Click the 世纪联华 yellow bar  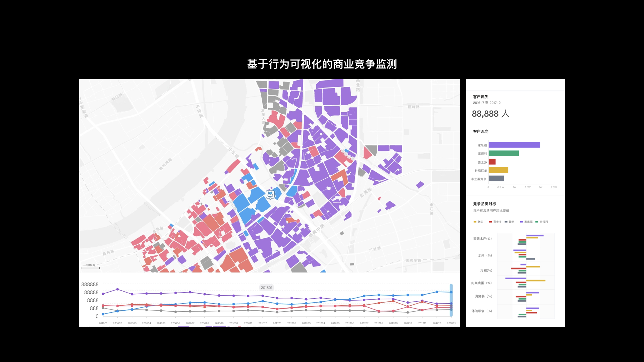tap(498, 170)
